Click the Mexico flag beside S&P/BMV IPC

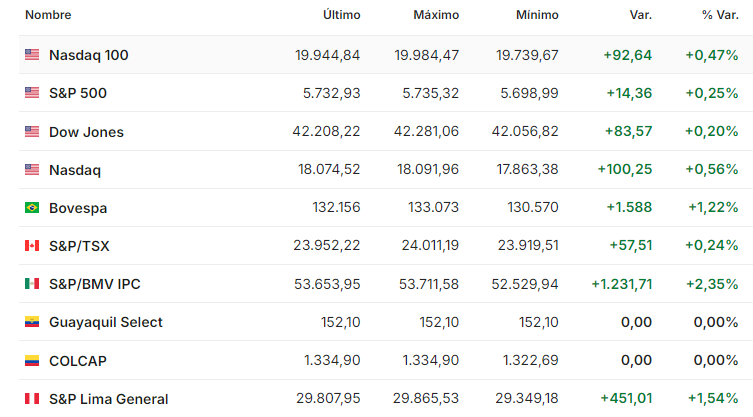pos(32,284)
